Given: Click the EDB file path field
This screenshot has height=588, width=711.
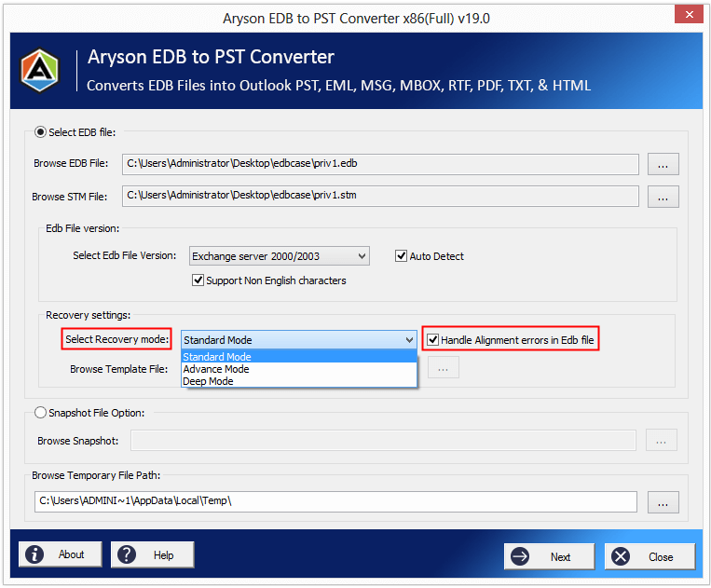Looking at the screenshot, I should pos(380,164).
